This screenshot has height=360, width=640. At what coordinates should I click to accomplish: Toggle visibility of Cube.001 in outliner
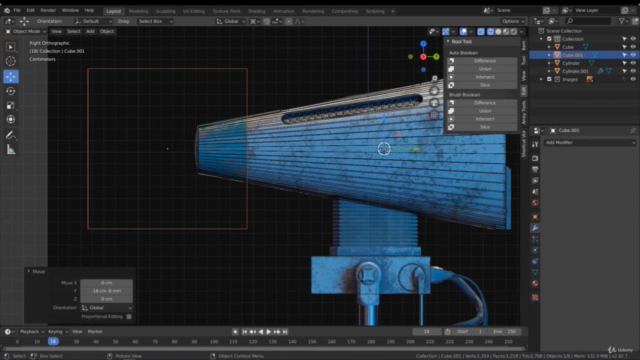pos(633,55)
